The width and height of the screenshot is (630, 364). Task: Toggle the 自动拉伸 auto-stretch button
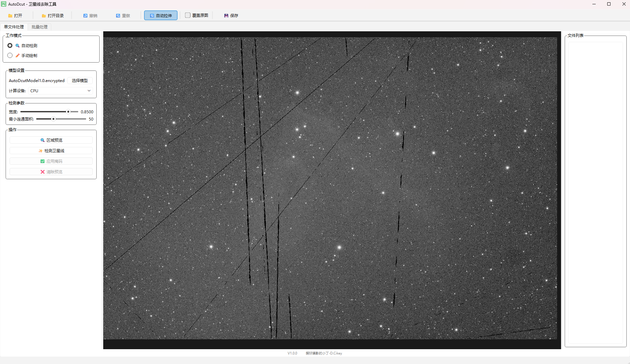coord(161,15)
